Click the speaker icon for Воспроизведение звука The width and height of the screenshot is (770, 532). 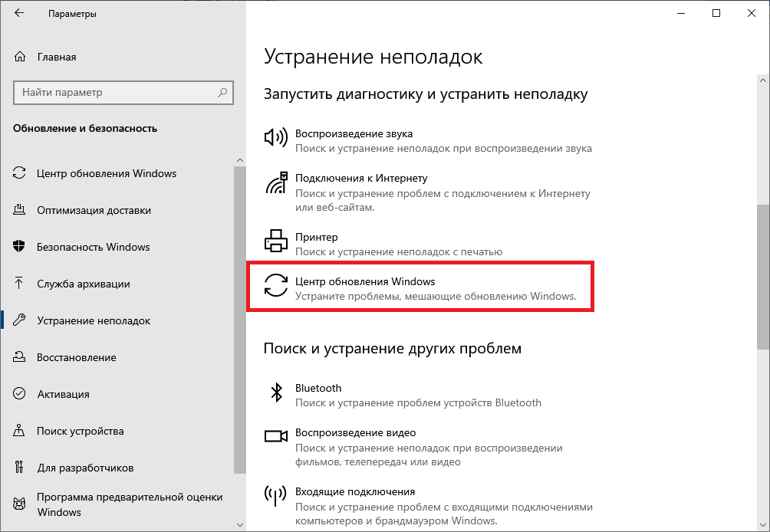[x=276, y=137]
